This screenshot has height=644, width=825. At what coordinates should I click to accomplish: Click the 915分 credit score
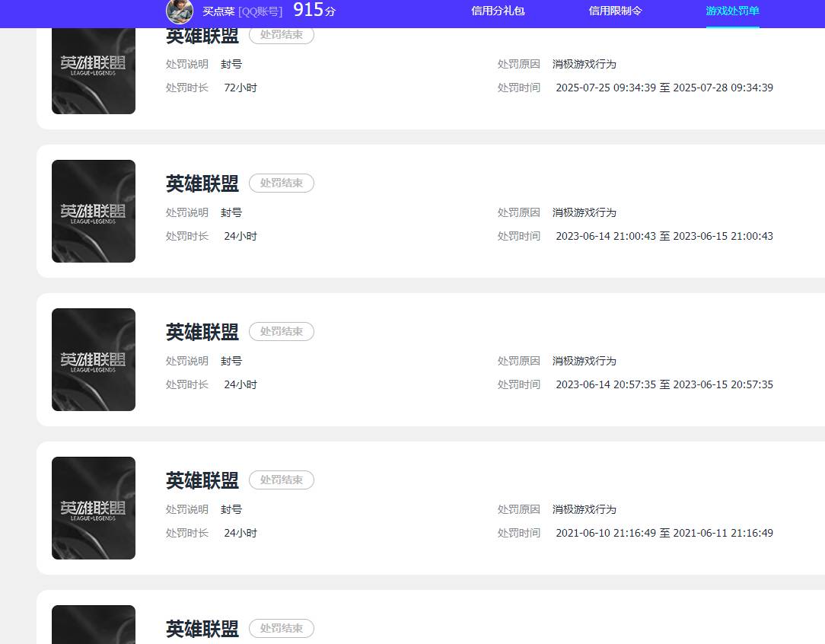(x=314, y=11)
